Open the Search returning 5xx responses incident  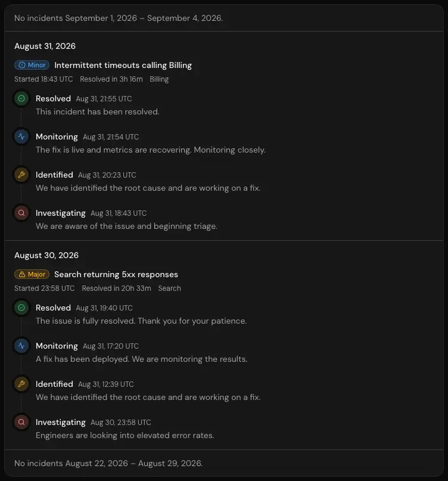coord(116,275)
